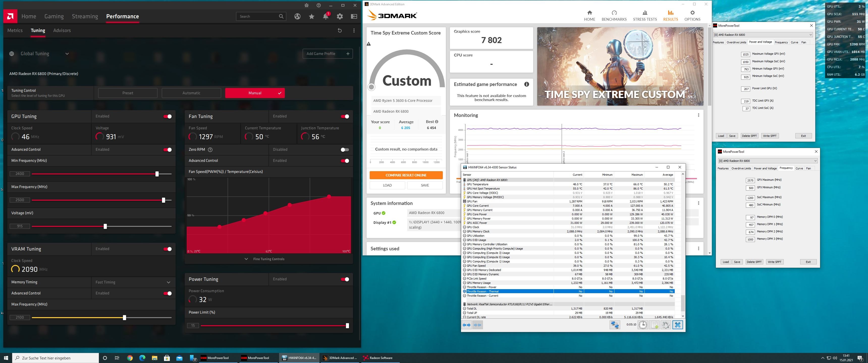Toggle VRAM Tuning enabled switch

coord(168,249)
